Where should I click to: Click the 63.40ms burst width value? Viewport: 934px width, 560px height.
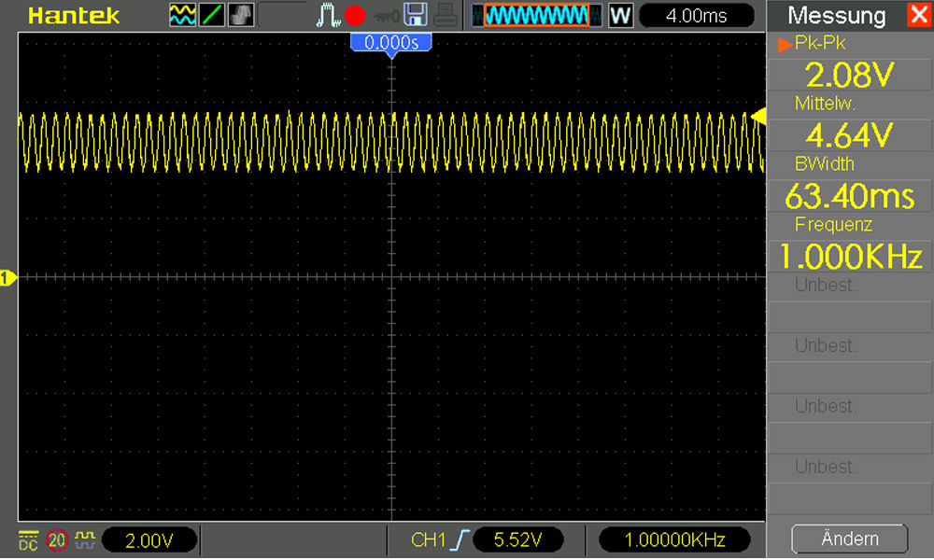pyautogui.click(x=850, y=196)
